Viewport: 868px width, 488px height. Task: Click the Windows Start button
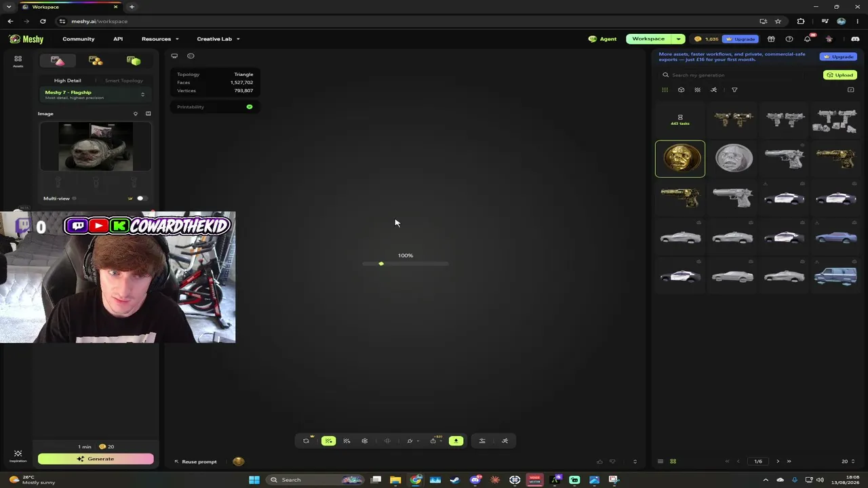coord(254,480)
